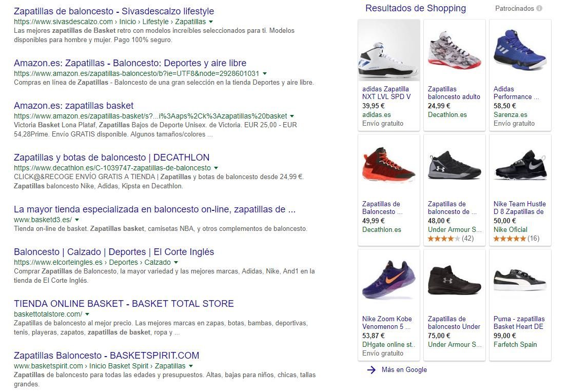
Task: Open the Nike Zoom Kobe Venomenon 5 title
Action: click(x=387, y=322)
